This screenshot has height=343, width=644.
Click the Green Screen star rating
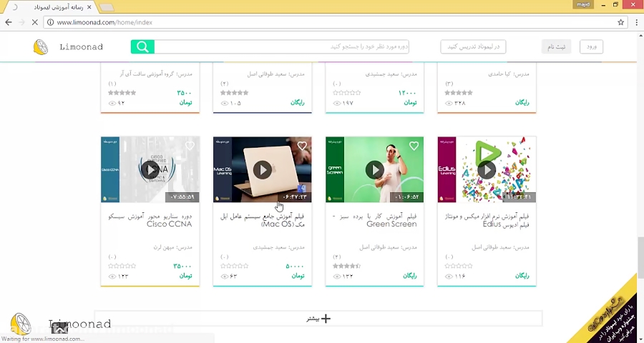click(x=346, y=266)
